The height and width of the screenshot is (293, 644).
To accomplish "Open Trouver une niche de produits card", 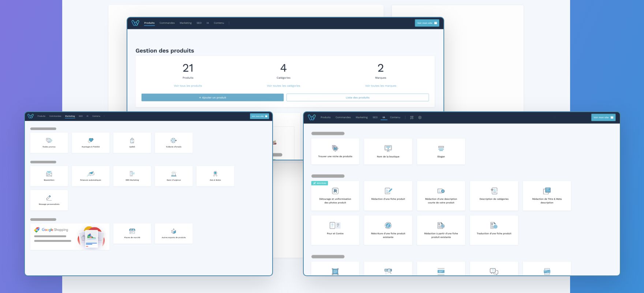I will coord(335,152).
